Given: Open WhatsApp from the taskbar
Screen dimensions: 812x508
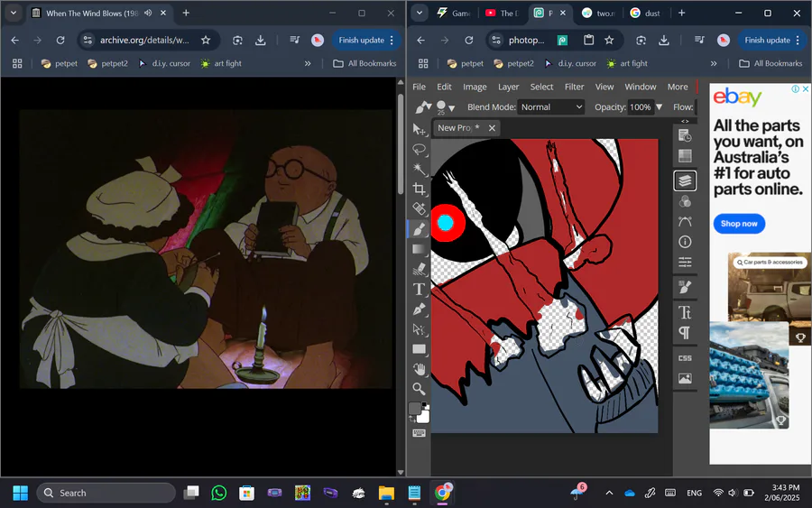Looking at the screenshot, I should [219, 493].
